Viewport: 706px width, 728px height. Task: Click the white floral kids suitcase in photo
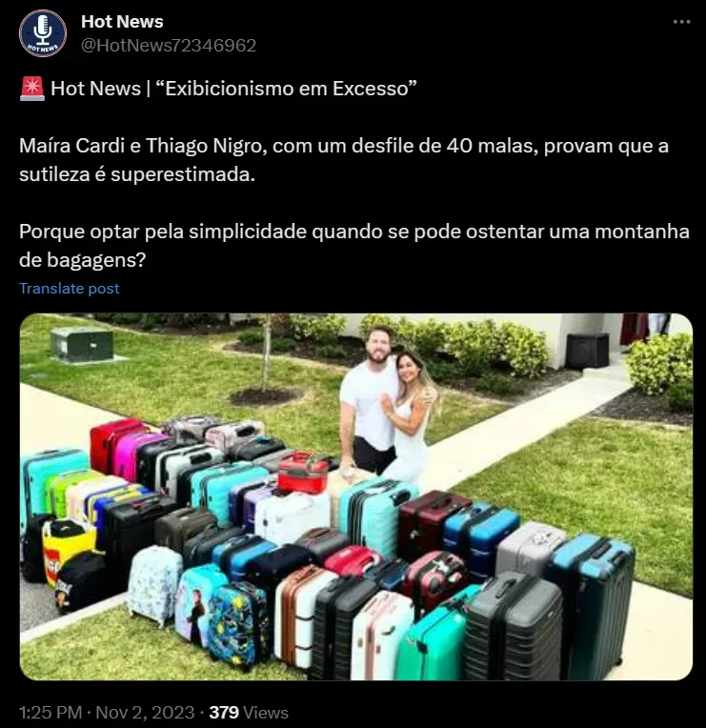[153, 585]
